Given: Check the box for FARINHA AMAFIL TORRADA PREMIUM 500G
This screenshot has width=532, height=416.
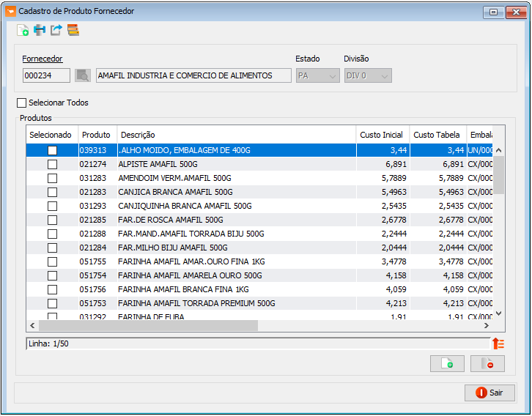Looking at the screenshot, I should 52,303.
